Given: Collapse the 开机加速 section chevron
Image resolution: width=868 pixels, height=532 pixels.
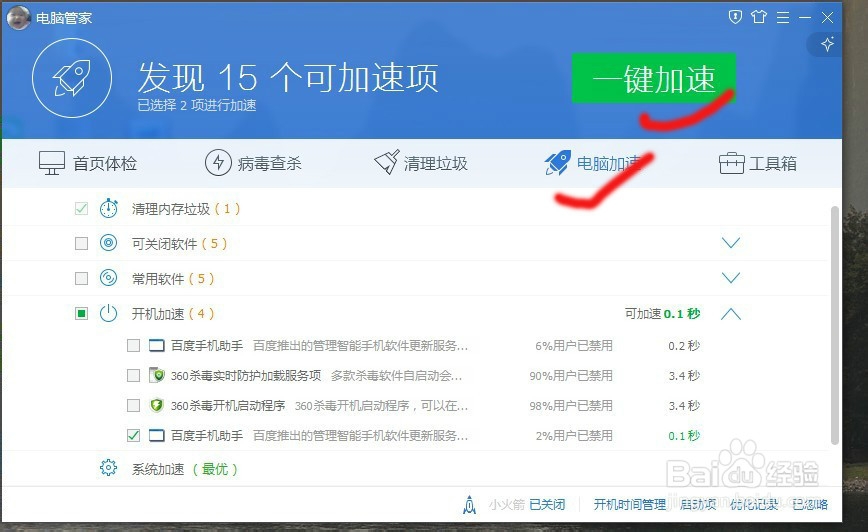Looking at the screenshot, I should [731, 314].
